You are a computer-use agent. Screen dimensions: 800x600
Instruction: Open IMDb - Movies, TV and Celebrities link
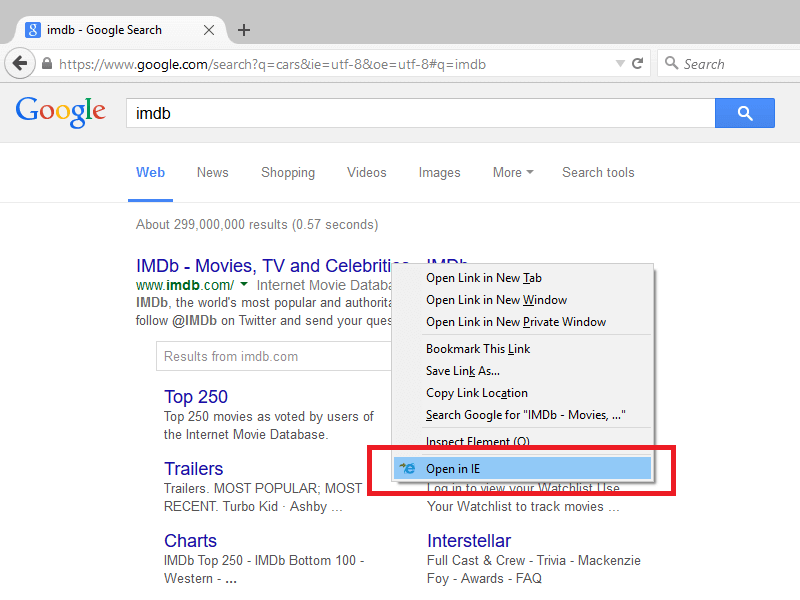[x=264, y=266]
